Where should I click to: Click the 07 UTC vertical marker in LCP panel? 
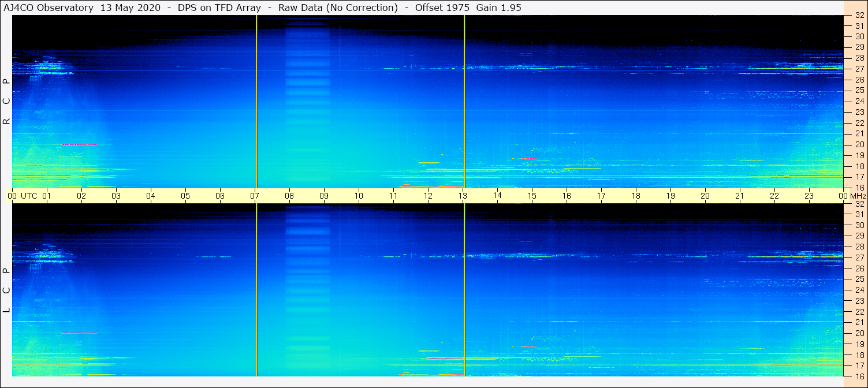[x=256, y=290]
